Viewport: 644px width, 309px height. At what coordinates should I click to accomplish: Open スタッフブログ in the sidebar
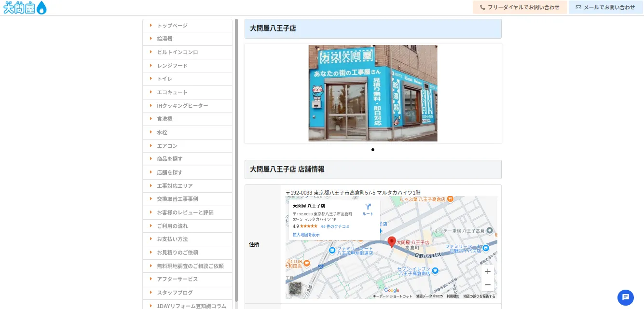pos(187,293)
